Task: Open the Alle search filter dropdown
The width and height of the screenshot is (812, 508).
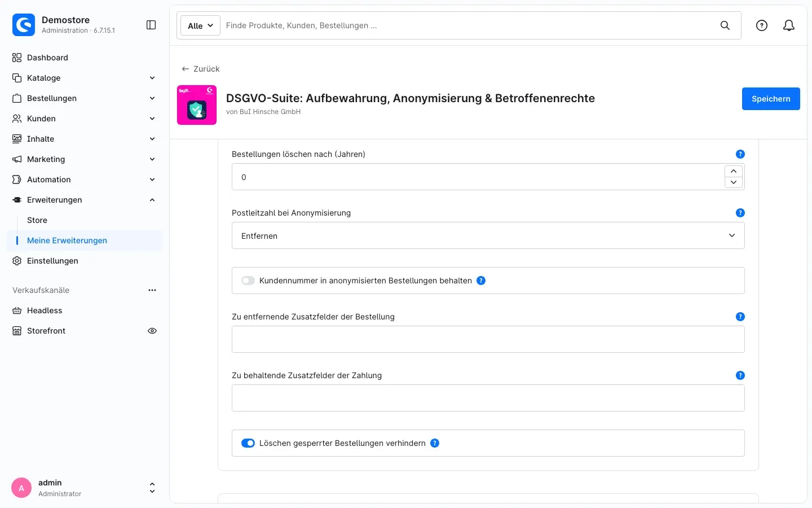Action: [200, 25]
